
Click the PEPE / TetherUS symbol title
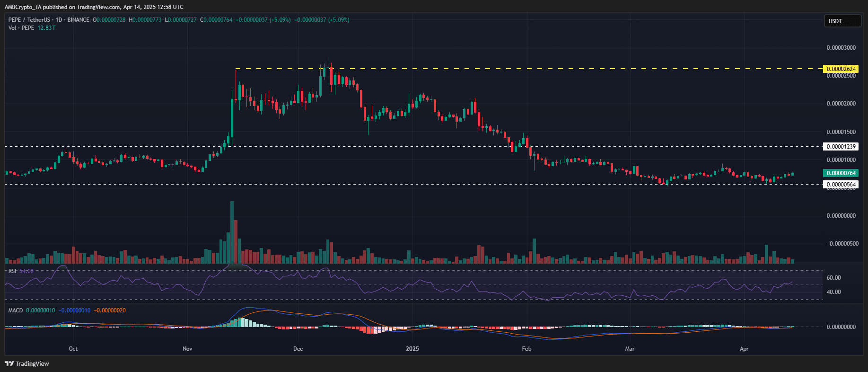(x=29, y=20)
